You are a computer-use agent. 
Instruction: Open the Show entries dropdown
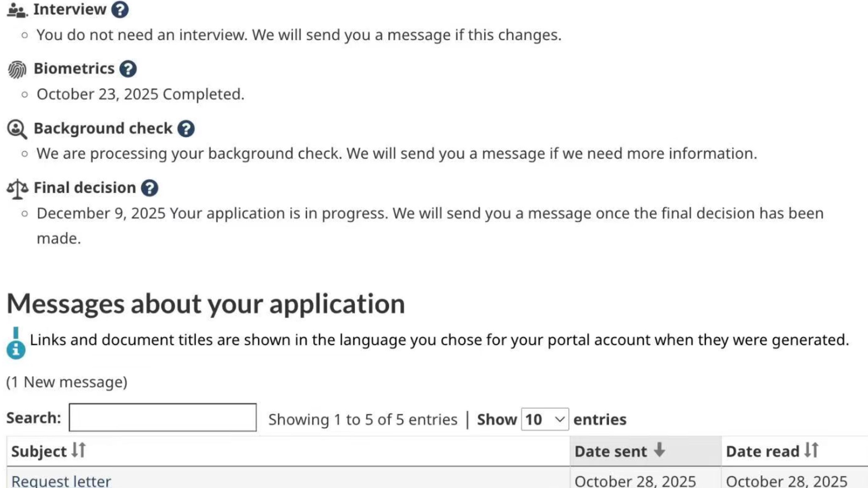(544, 420)
